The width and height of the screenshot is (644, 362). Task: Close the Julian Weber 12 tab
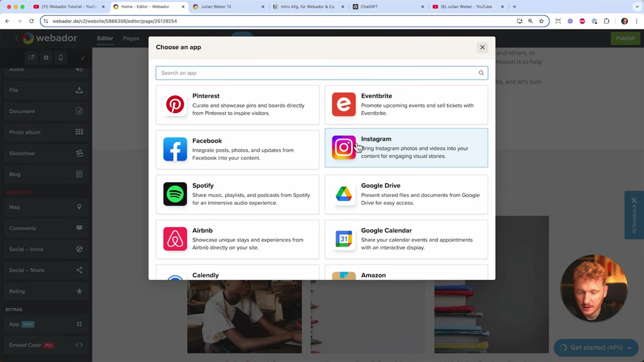click(x=263, y=7)
